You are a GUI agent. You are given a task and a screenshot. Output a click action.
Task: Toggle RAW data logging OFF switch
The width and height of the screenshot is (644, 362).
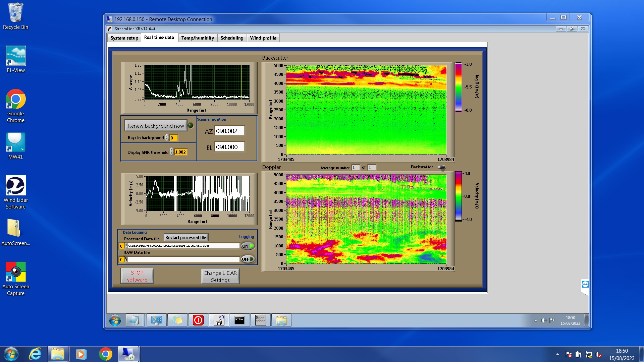click(x=248, y=259)
